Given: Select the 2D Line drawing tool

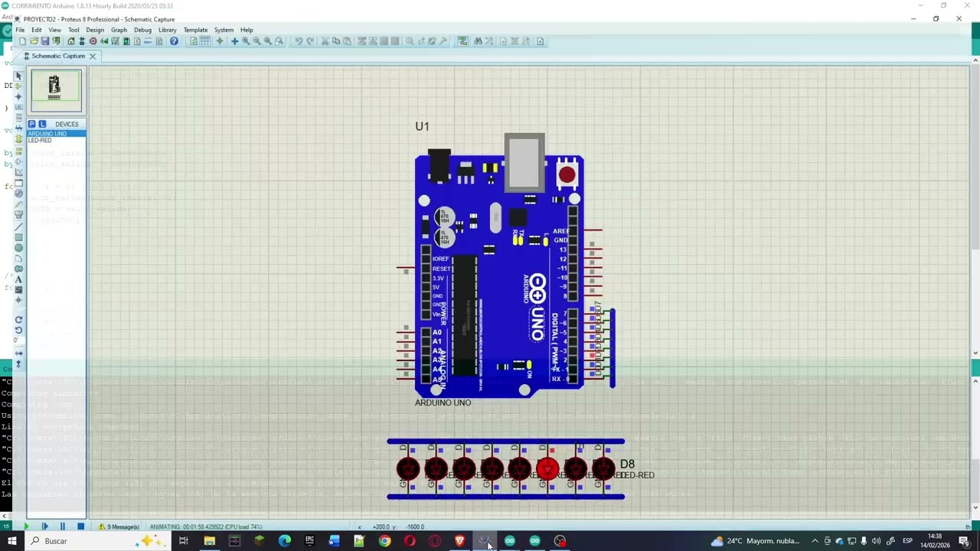Looking at the screenshot, I should [18, 227].
